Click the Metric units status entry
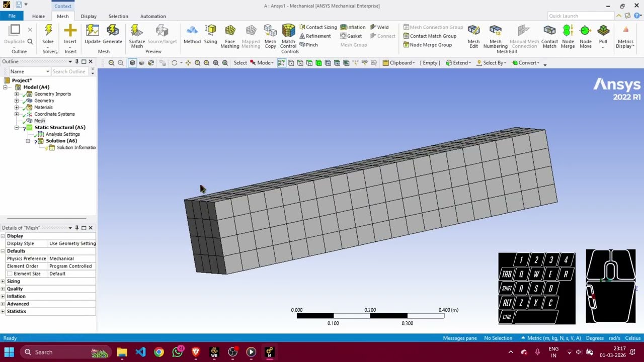 coord(551,338)
